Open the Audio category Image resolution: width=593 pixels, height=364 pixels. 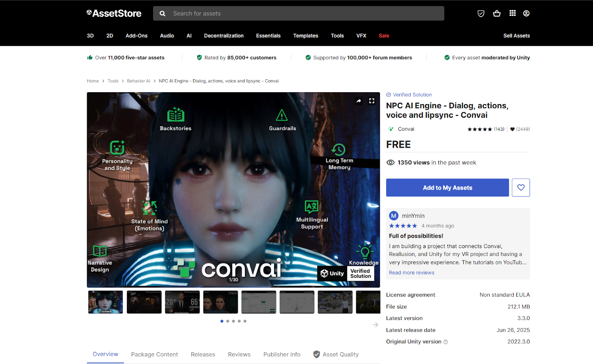click(x=167, y=36)
